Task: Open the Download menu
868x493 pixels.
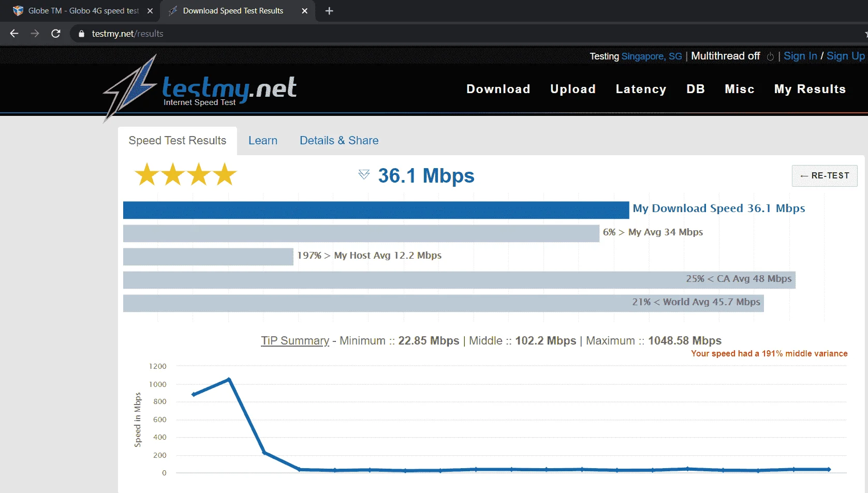Action: tap(498, 89)
